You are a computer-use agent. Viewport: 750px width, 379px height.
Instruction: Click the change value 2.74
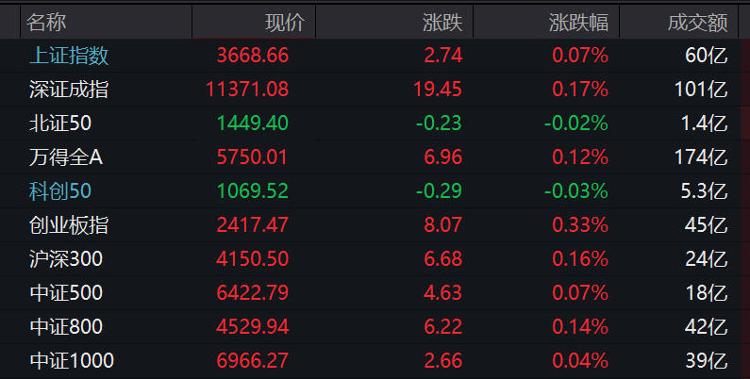point(443,56)
